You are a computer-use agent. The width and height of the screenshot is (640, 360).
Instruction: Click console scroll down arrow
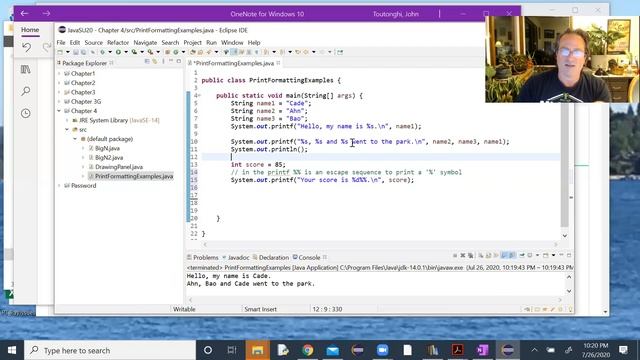[569, 291]
